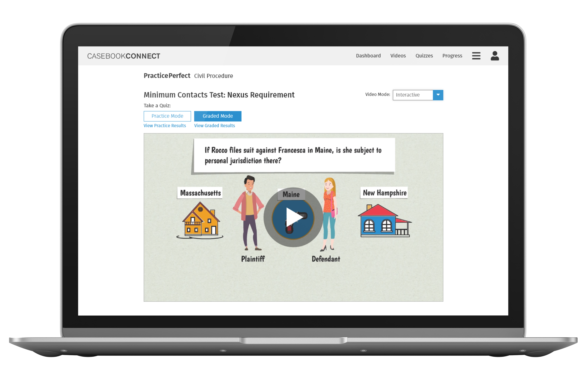Go to the Dashboard menu item
Viewport: 588px width, 372px height.
tap(368, 56)
